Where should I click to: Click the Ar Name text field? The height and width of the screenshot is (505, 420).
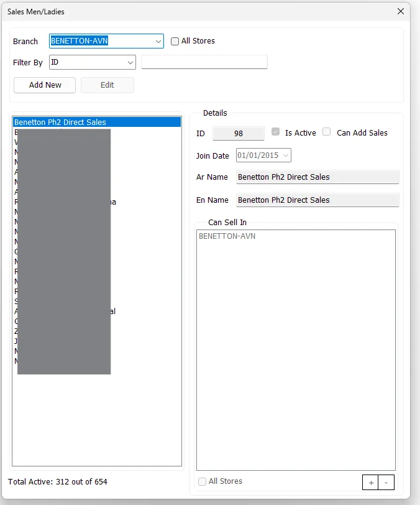click(x=317, y=177)
